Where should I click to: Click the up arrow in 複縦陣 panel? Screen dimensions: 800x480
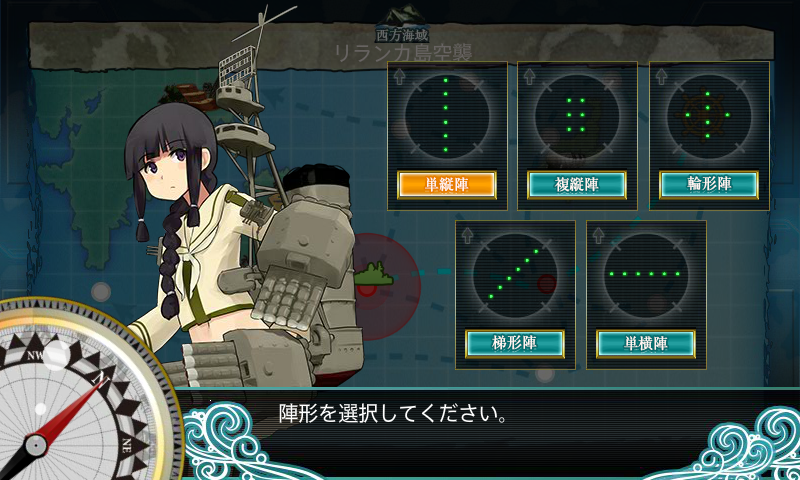click(x=529, y=77)
